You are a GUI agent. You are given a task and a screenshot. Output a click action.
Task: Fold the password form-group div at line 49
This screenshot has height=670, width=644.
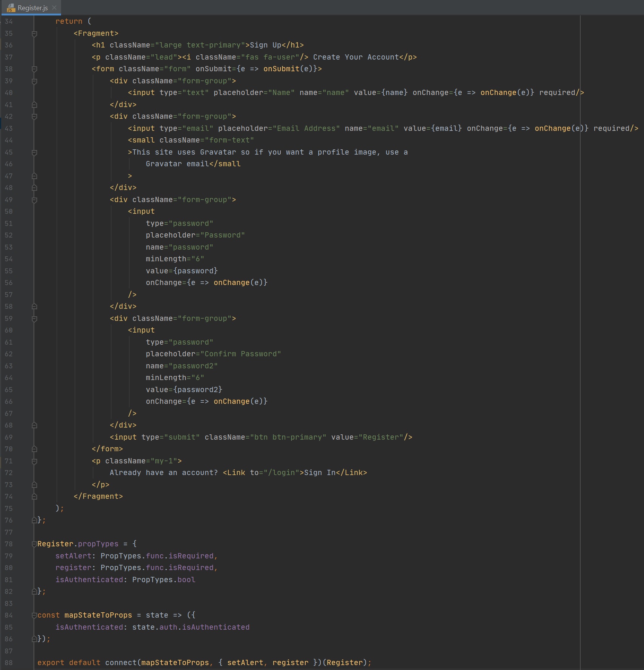coord(34,200)
